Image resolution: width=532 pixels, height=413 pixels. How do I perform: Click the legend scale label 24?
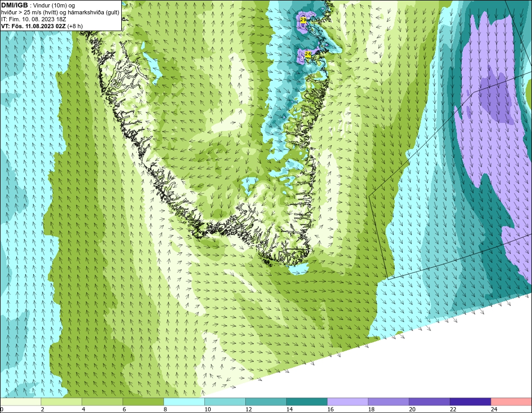click(494, 409)
